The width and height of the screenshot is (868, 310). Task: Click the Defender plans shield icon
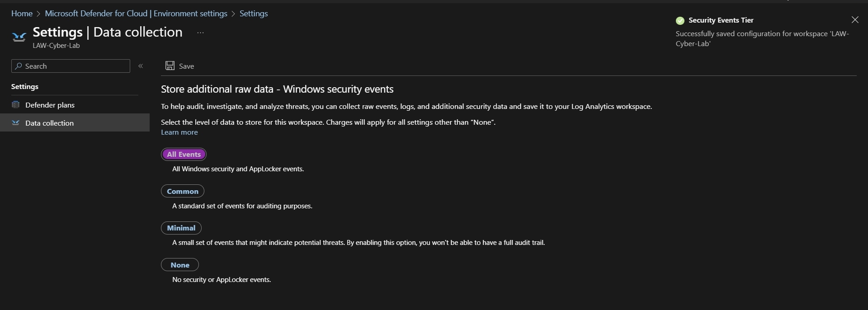[16, 105]
